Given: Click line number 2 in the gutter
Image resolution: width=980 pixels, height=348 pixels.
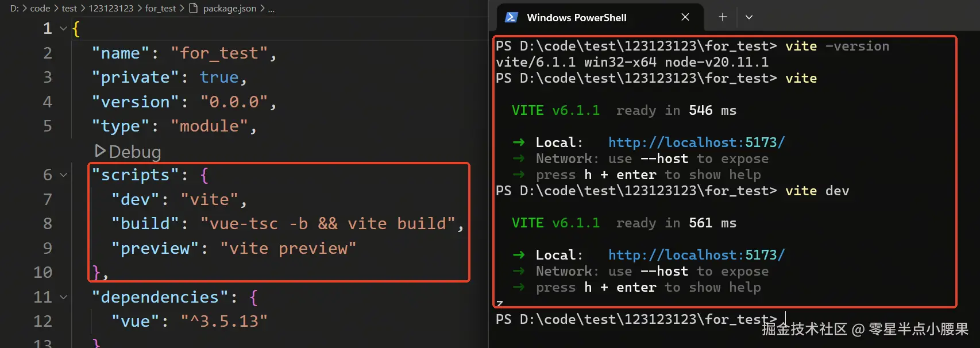Looking at the screenshot, I should (48, 53).
